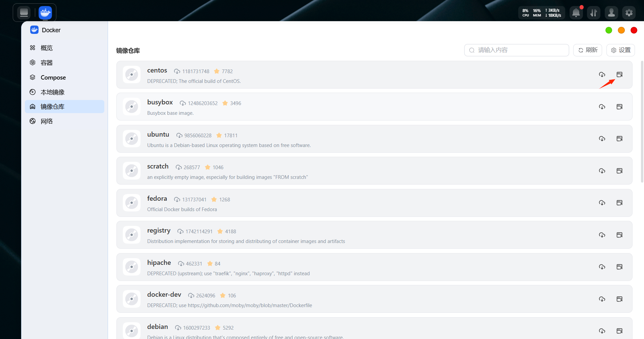The image size is (644, 339).
Task: Open the user account icon in the top bar
Action: pyautogui.click(x=611, y=13)
